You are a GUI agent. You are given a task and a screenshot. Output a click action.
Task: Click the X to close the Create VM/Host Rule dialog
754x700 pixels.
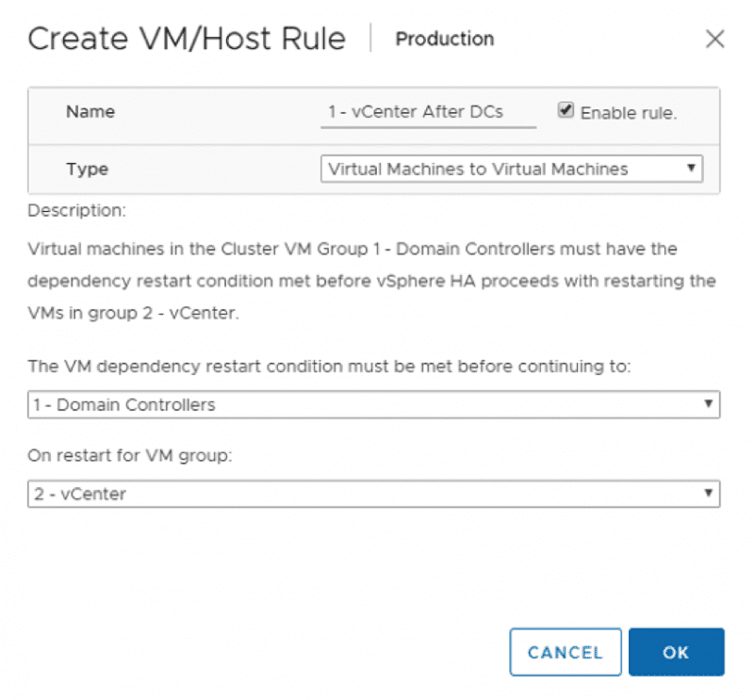[x=715, y=39]
